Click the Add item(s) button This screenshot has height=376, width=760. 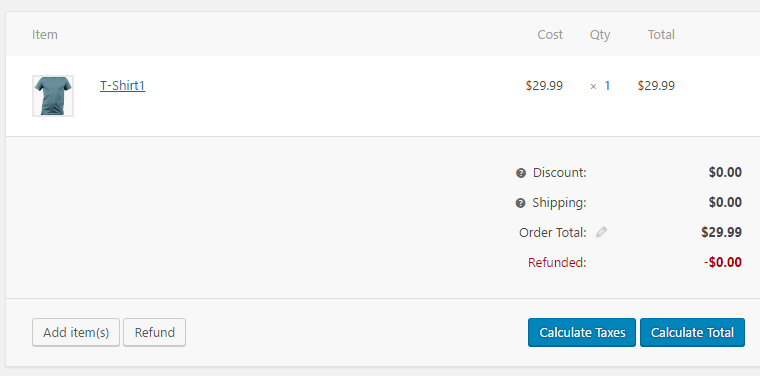(76, 332)
